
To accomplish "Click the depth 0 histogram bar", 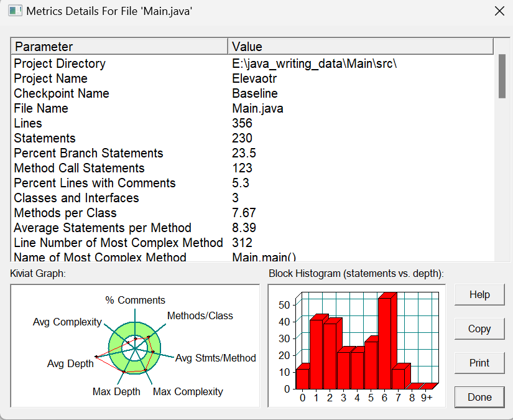I will [302, 379].
